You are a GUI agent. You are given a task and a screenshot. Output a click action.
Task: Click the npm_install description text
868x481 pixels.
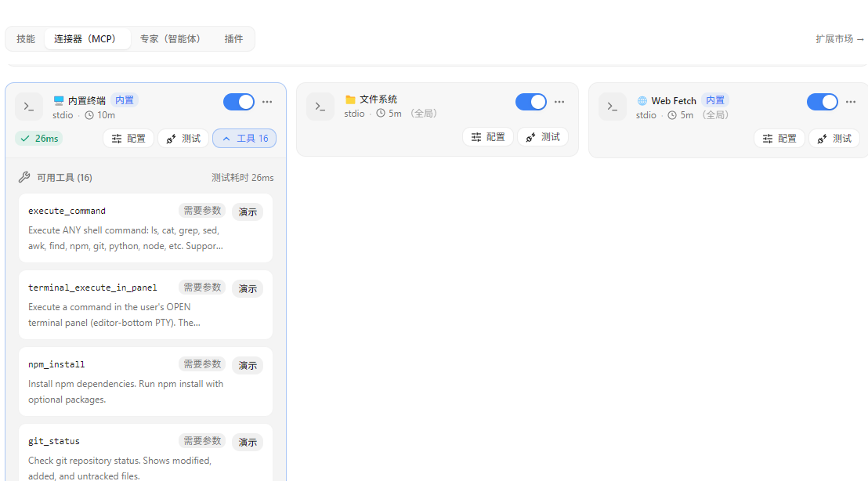pyautogui.click(x=125, y=392)
